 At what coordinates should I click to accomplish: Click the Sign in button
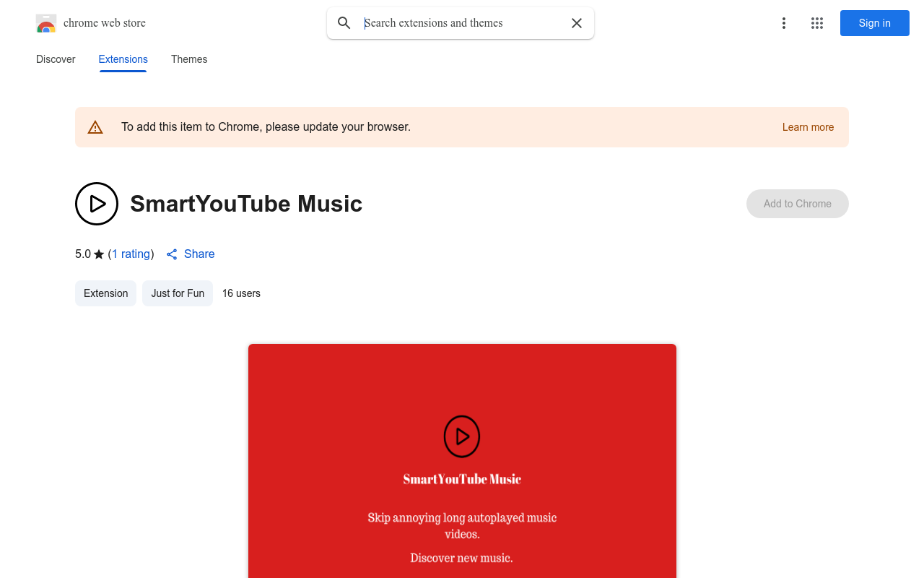point(875,23)
